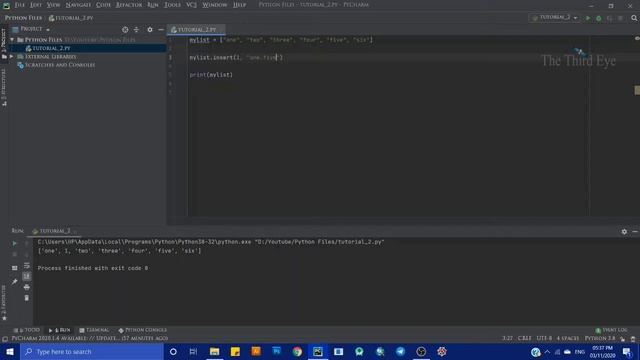Click inside the mylist.insert code line
The height and width of the screenshot is (360, 640).
pos(236,58)
